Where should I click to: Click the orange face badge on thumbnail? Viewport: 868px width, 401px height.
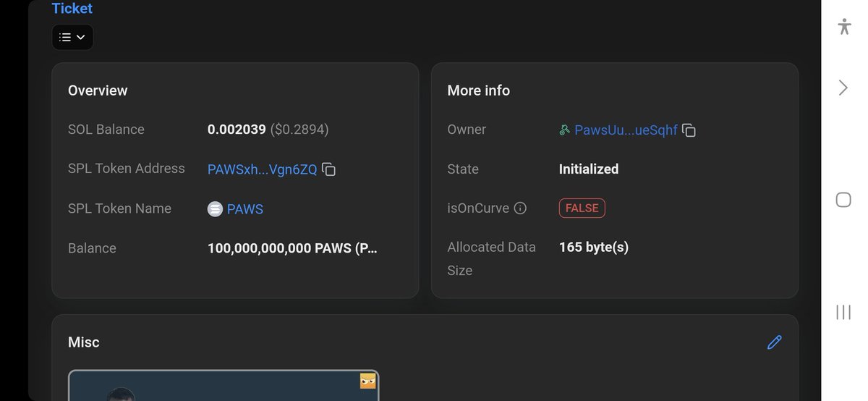pos(368,381)
